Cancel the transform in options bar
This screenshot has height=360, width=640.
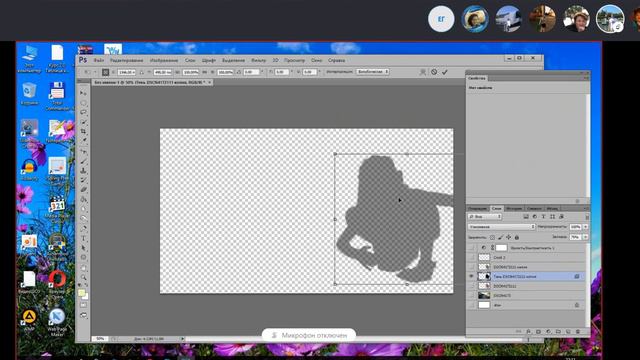pos(434,72)
